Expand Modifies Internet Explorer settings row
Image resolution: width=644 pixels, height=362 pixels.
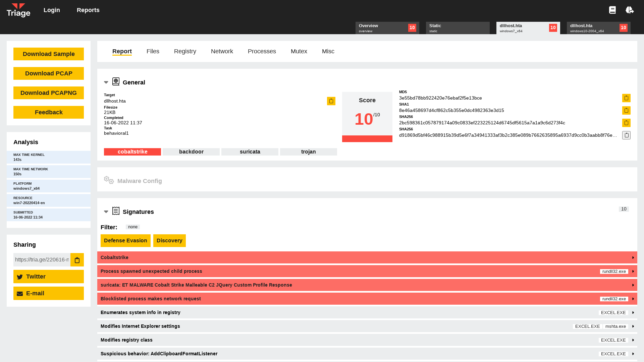(367, 326)
